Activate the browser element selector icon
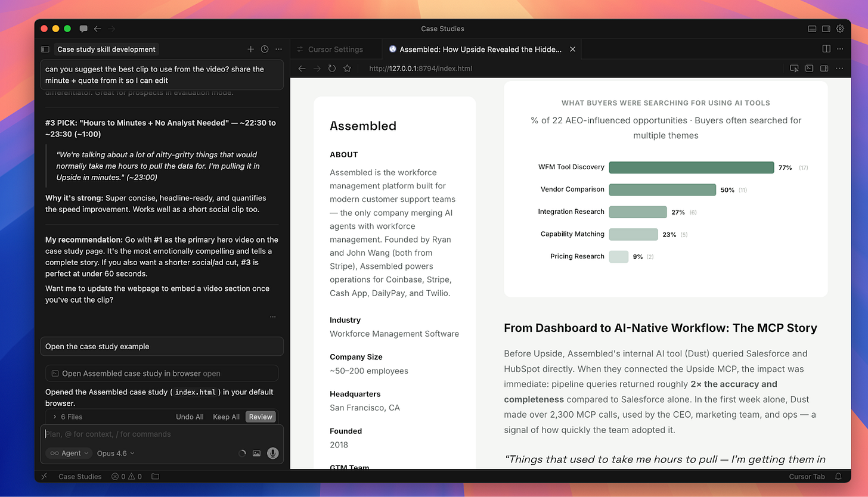This screenshot has height=497, width=868. [x=794, y=69]
